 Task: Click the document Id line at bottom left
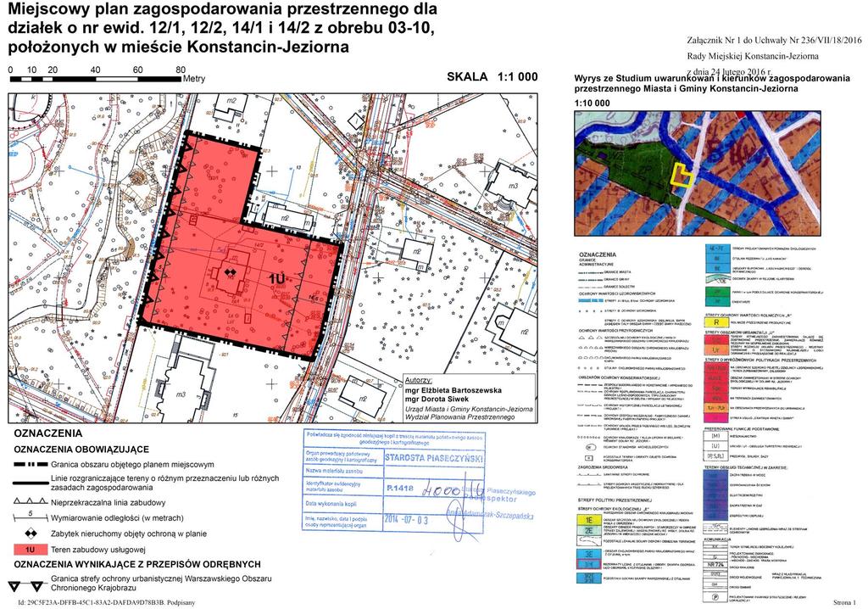coord(106,603)
